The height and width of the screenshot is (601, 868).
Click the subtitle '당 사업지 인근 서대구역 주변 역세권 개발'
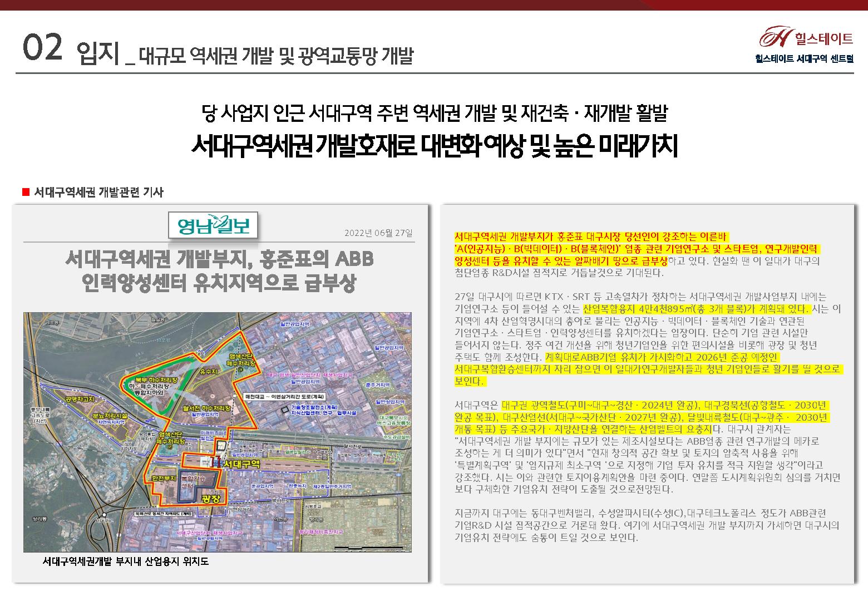[x=350, y=113]
